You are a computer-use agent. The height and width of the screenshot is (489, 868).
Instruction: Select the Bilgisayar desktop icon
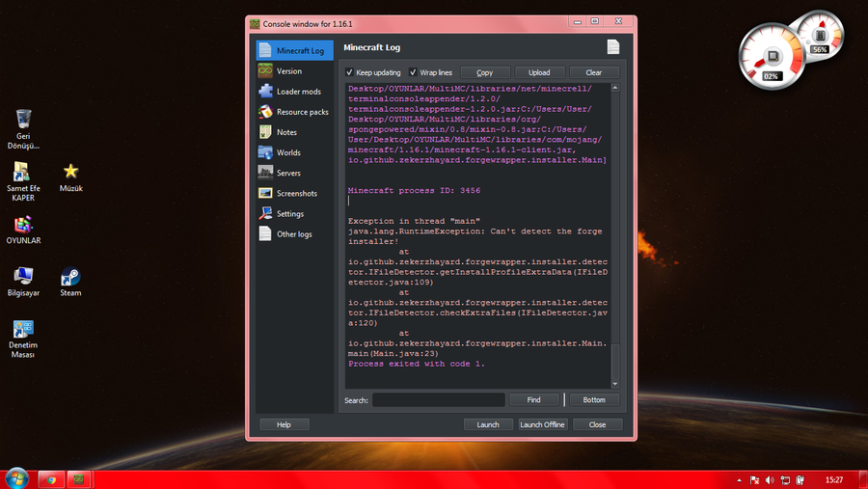(x=23, y=282)
